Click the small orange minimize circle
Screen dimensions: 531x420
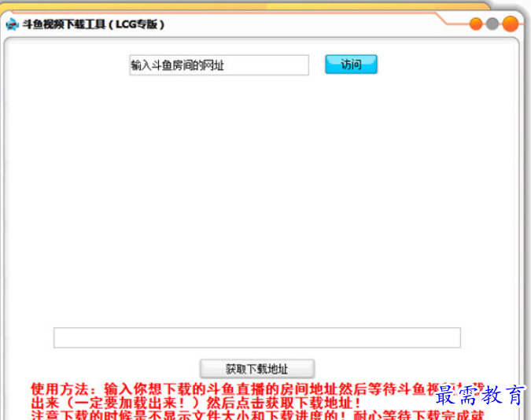pyautogui.click(x=476, y=24)
